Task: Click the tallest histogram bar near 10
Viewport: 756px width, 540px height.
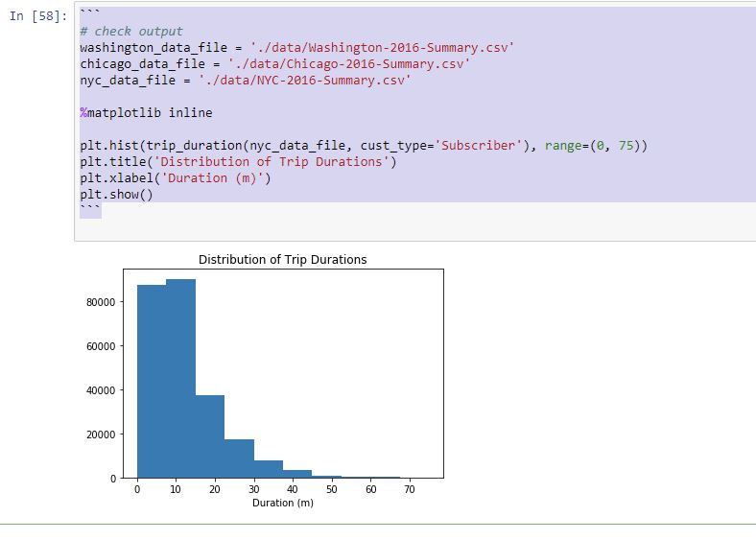Action: tap(180, 379)
